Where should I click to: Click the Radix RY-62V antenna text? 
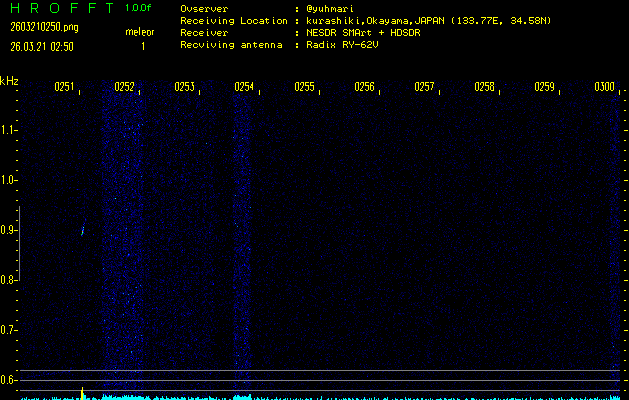click(342, 45)
